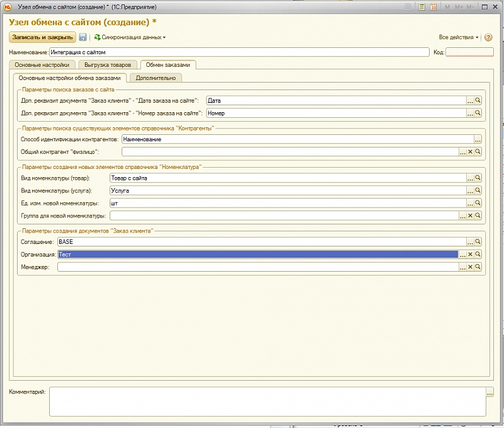Clear the Общий контрагент "физлицо" field

[x=470, y=152]
